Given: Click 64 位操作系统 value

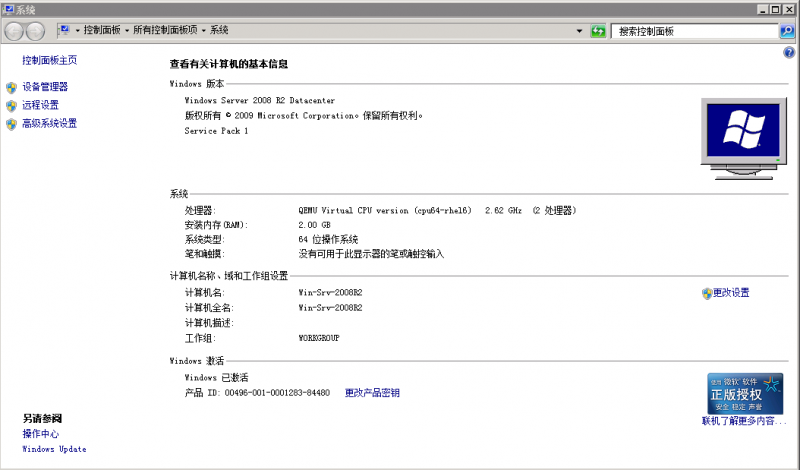Looking at the screenshot, I should [x=328, y=239].
